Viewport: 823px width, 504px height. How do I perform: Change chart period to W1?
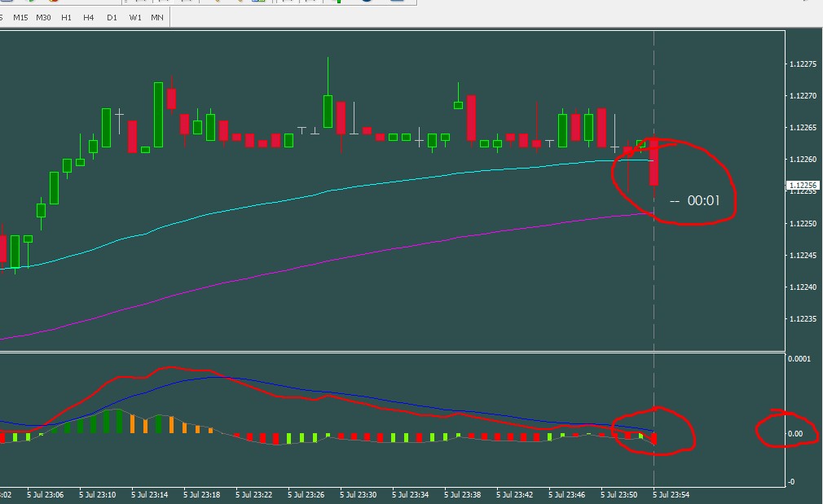[x=135, y=17]
